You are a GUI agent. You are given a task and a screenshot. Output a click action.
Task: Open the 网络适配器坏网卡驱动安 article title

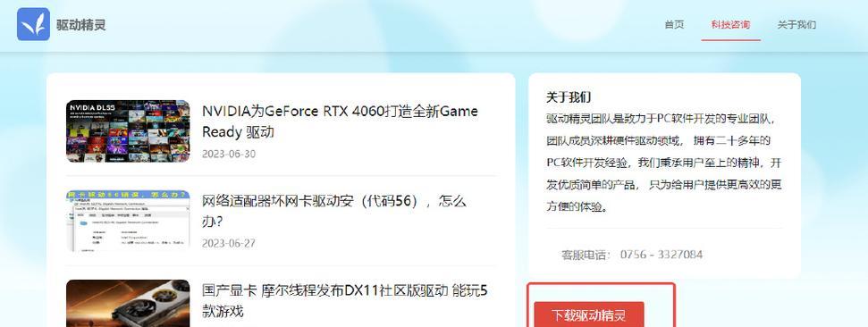pos(334,212)
